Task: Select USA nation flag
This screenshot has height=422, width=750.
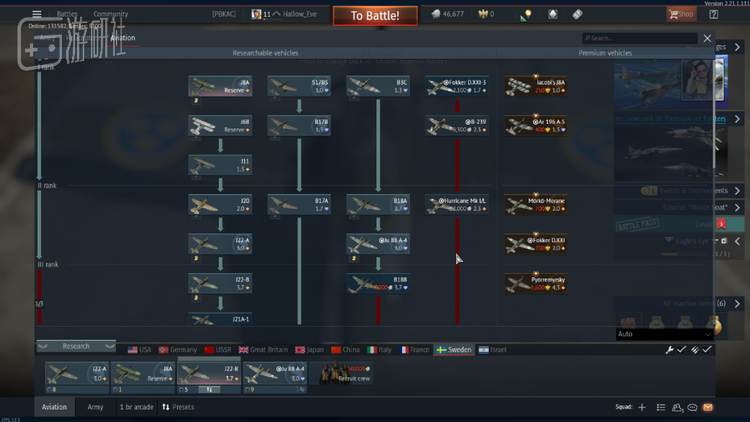Action: tap(139, 350)
